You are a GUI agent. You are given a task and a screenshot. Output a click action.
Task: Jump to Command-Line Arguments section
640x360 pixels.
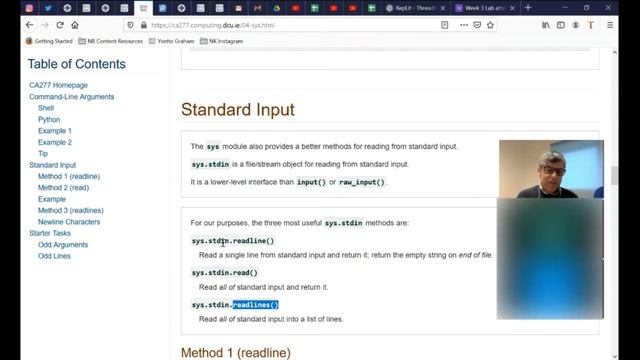(71, 97)
